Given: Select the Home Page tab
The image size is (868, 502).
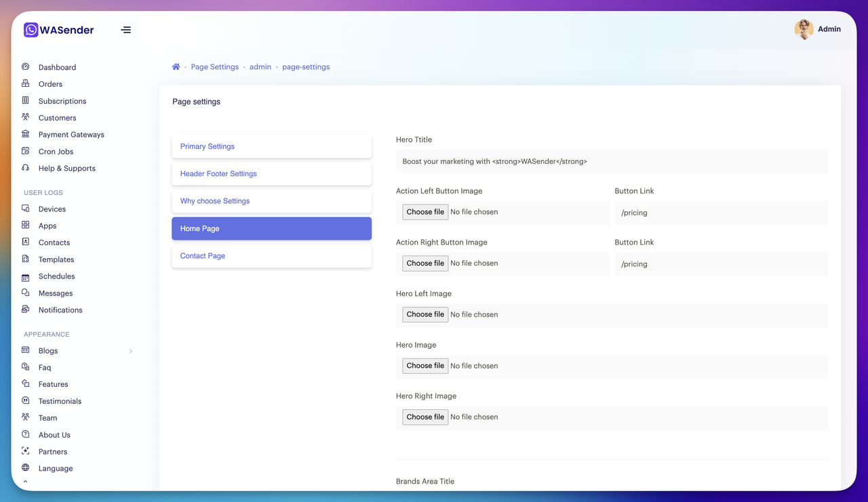Looking at the screenshot, I should click(x=272, y=228).
